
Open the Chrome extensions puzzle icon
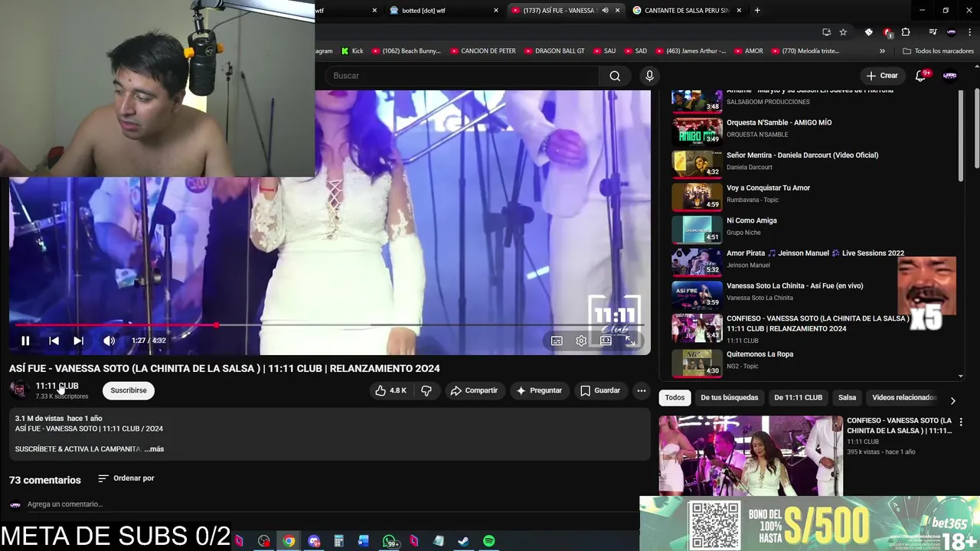[906, 32]
